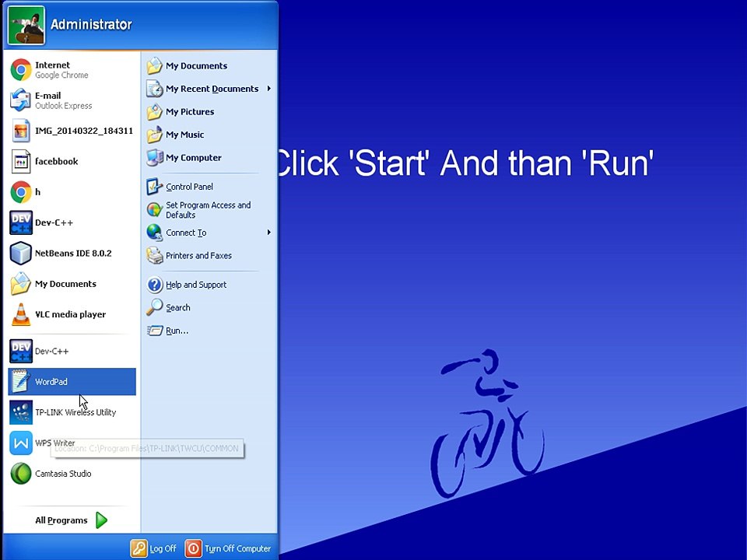Expand All Programs green arrow
Screen dimensions: 747x560
coord(101,520)
